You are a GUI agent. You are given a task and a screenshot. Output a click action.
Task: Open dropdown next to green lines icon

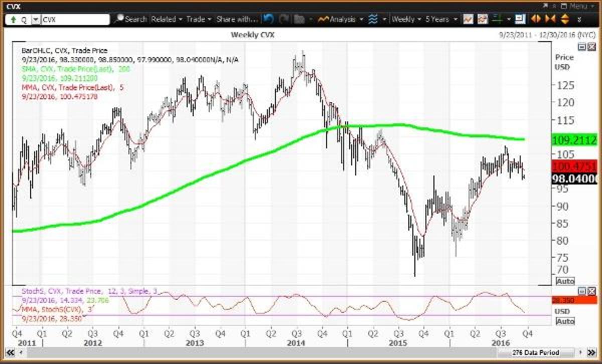[x=509, y=19]
